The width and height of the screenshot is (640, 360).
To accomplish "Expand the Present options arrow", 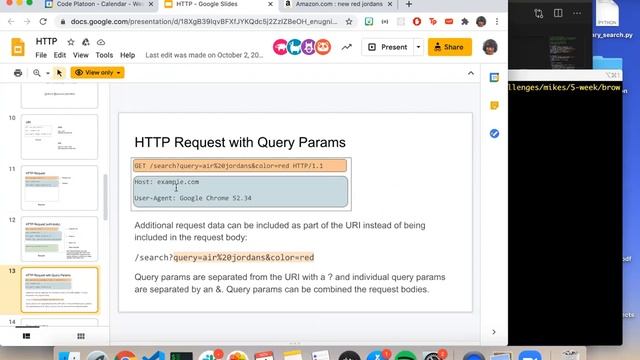I will click(x=418, y=47).
